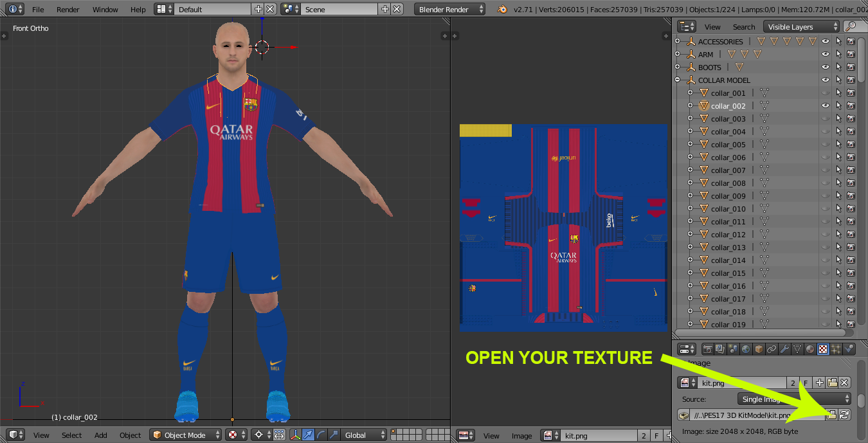Click scale manipulator icon in 3D header

click(x=334, y=435)
